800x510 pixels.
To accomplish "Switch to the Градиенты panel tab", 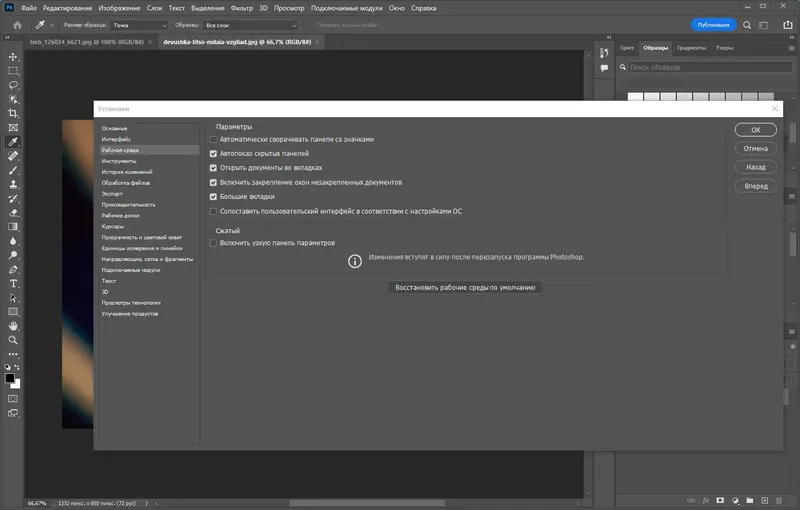I will (691, 48).
